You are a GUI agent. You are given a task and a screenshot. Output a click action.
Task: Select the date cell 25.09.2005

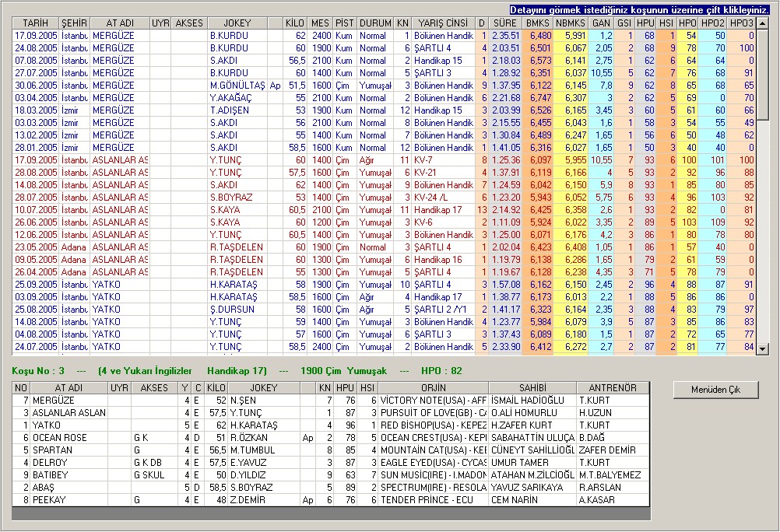36,285
